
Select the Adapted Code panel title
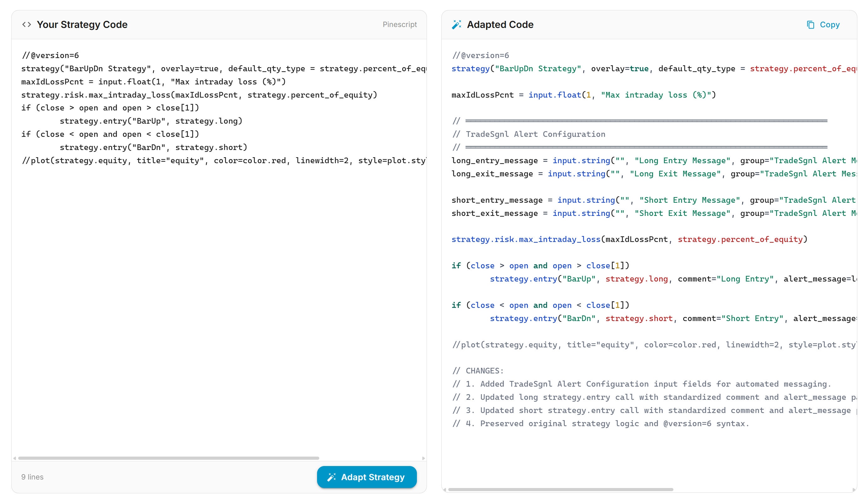[x=500, y=24]
